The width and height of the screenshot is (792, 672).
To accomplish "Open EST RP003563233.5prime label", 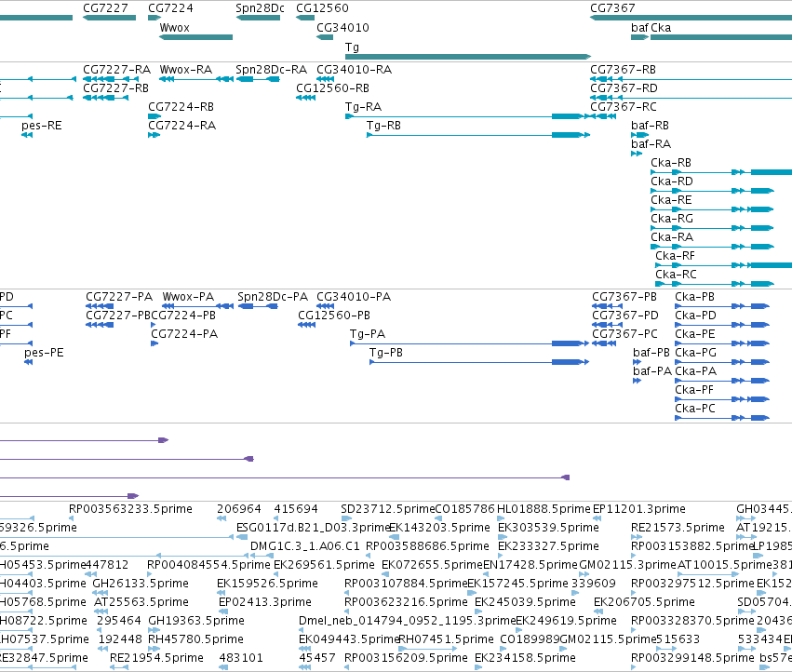I will 130,509.
